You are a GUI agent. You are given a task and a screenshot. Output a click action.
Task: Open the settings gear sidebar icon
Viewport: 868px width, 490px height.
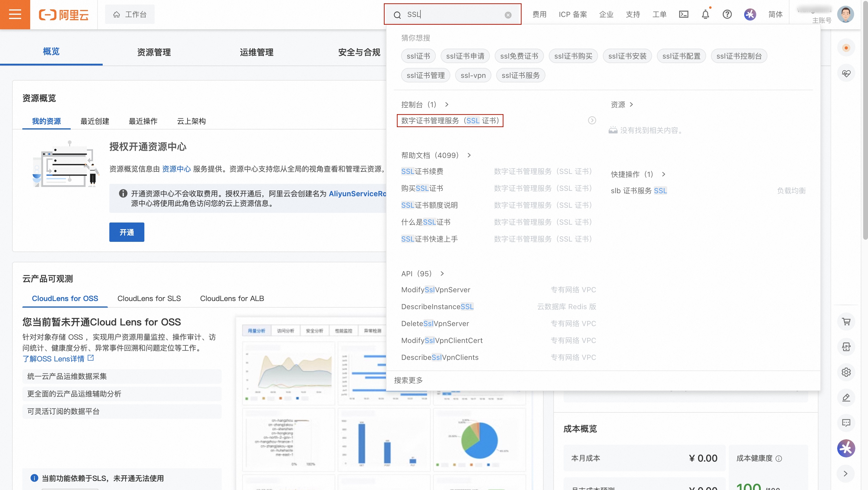pyautogui.click(x=846, y=372)
